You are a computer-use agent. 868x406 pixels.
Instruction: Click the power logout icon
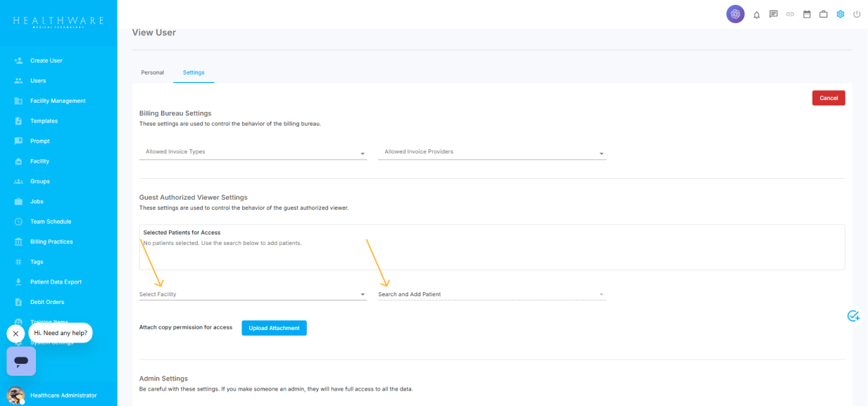pyautogui.click(x=857, y=14)
